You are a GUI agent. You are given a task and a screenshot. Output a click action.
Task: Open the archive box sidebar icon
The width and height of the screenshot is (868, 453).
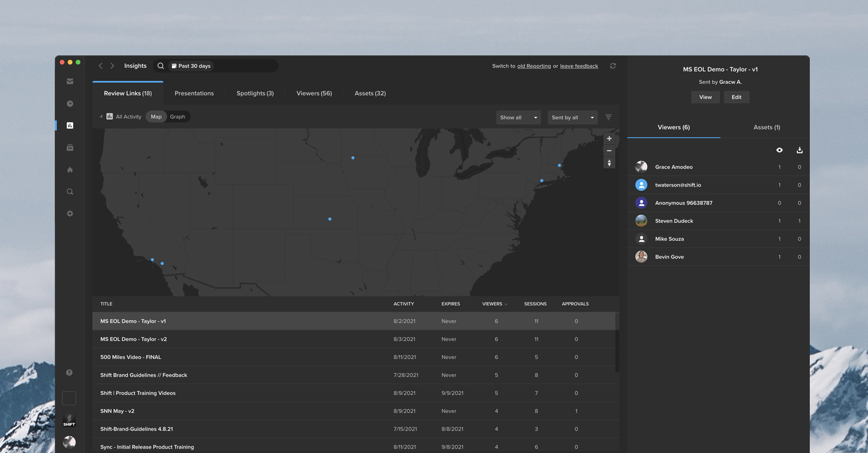(70, 148)
